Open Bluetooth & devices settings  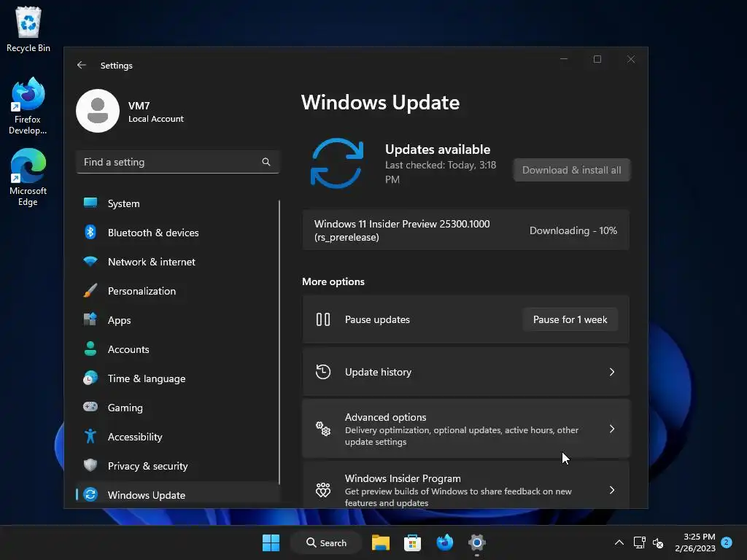[177, 233]
